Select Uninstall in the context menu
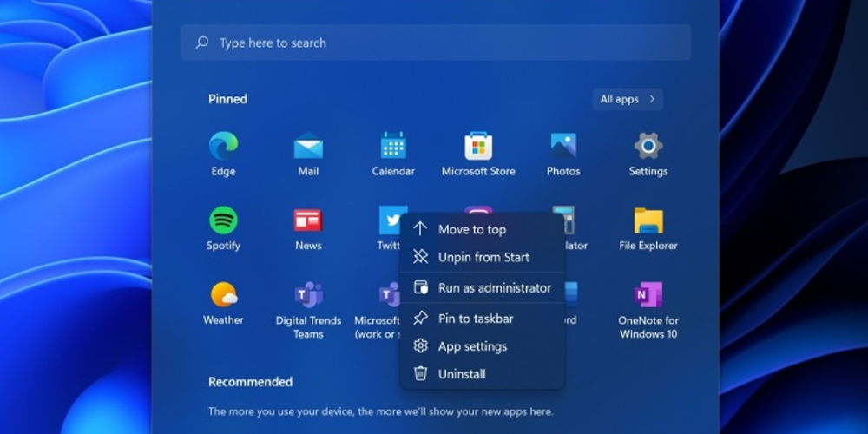Viewport: 868px width, 434px height. (x=482, y=373)
